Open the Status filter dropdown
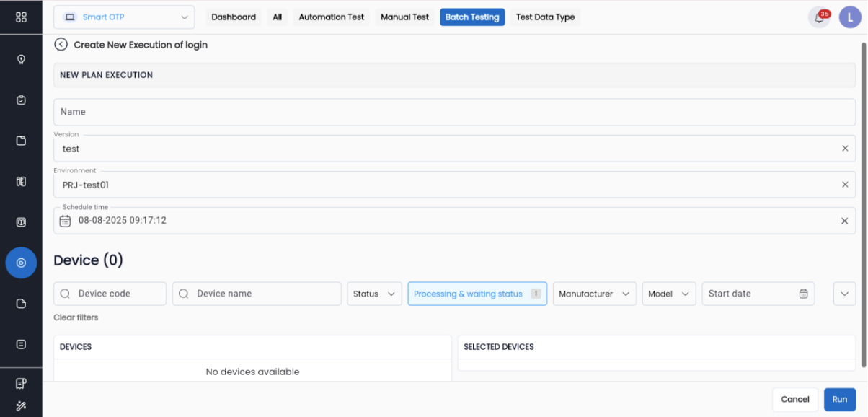This screenshot has width=868, height=417. click(374, 294)
